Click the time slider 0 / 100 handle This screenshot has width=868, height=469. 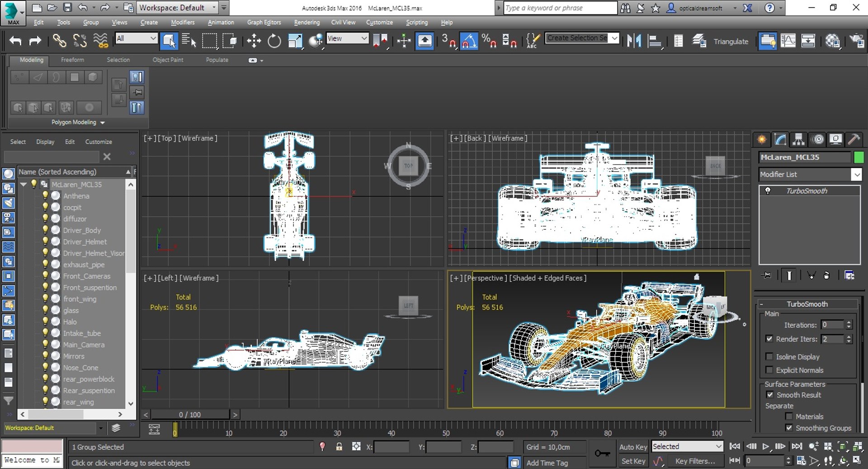click(190, 414)
